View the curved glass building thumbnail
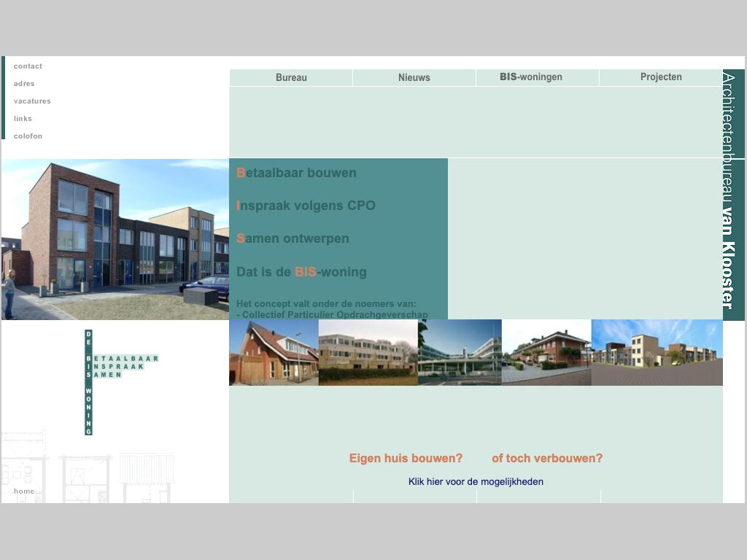Image resolution: width=747 pixels, height=560 pixels. point(460,352)
